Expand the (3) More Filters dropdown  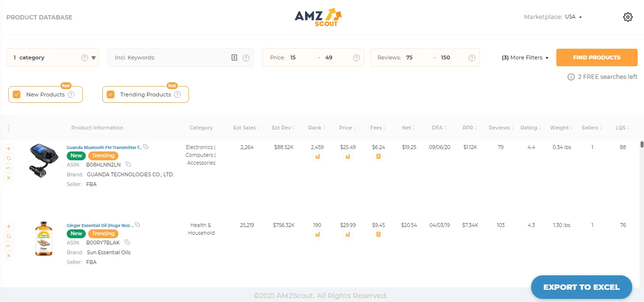coord(525,57)
